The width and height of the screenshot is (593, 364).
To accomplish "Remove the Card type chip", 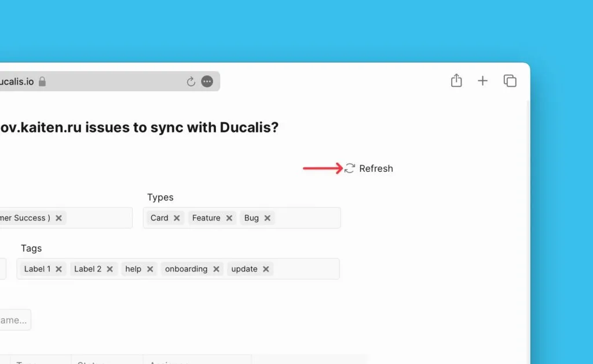I will (x=177, y=218).
